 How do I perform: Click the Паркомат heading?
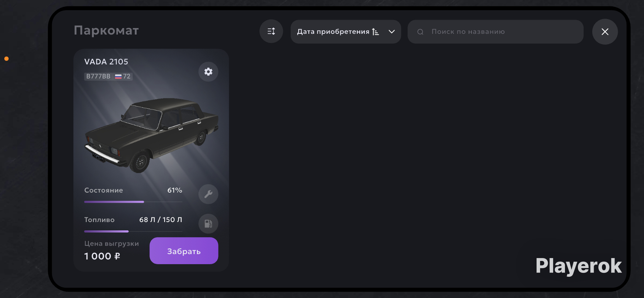point(106,31)
